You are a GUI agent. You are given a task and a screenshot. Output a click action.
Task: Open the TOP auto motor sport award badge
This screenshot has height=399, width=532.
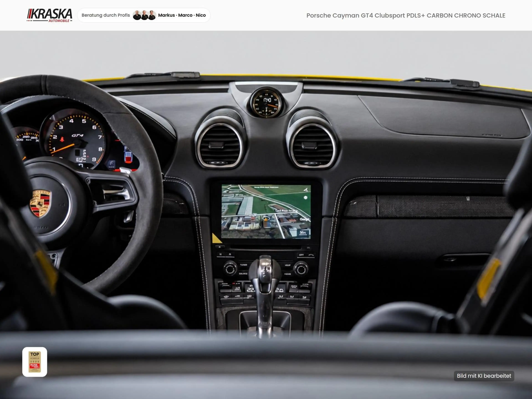(35, 362)
